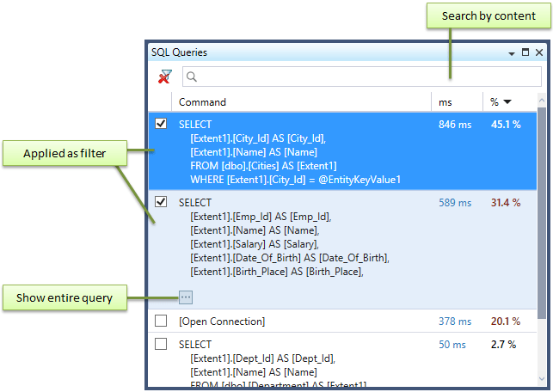
Task: Click the FROM [dbo].[Cities] AS [Extent1] line
Action: (x=263, y=166)
